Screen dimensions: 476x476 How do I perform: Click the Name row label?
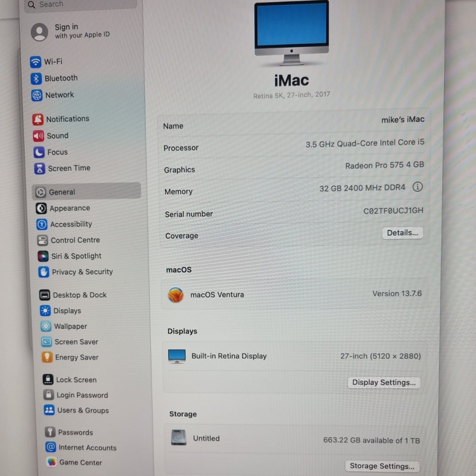pyautogui.click(x=173, y=126)
